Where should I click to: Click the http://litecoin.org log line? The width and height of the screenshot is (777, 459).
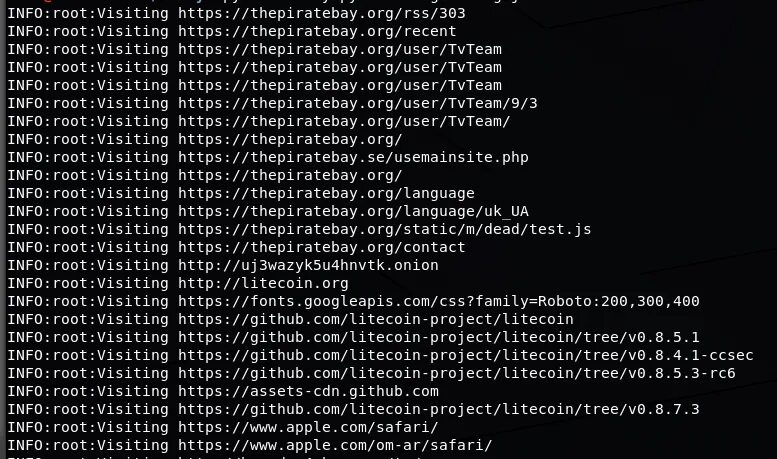pyautogui.click(x=178, y=284)
